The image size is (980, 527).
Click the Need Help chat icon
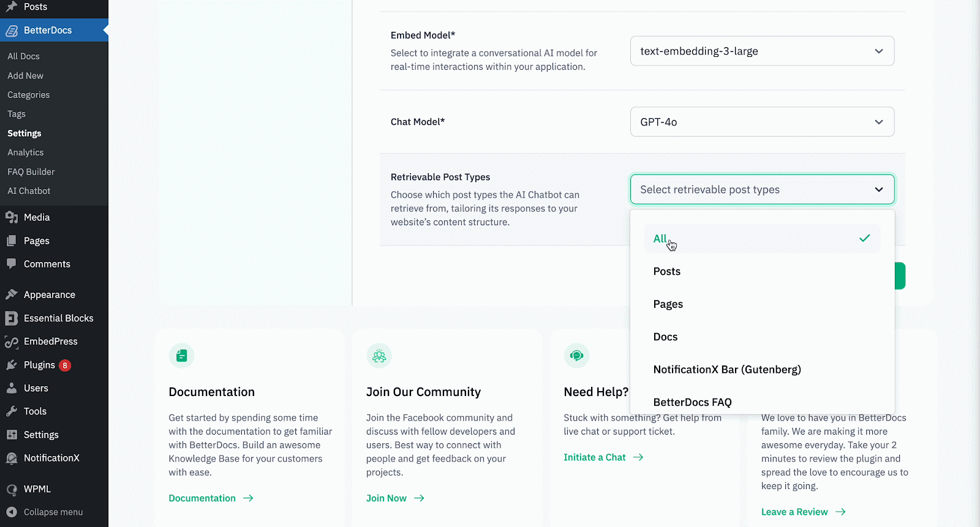tap(576, 356)
